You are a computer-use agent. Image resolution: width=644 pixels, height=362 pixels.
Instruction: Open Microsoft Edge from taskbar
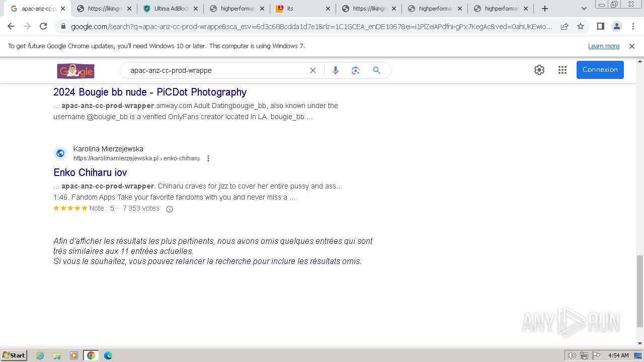108,355
